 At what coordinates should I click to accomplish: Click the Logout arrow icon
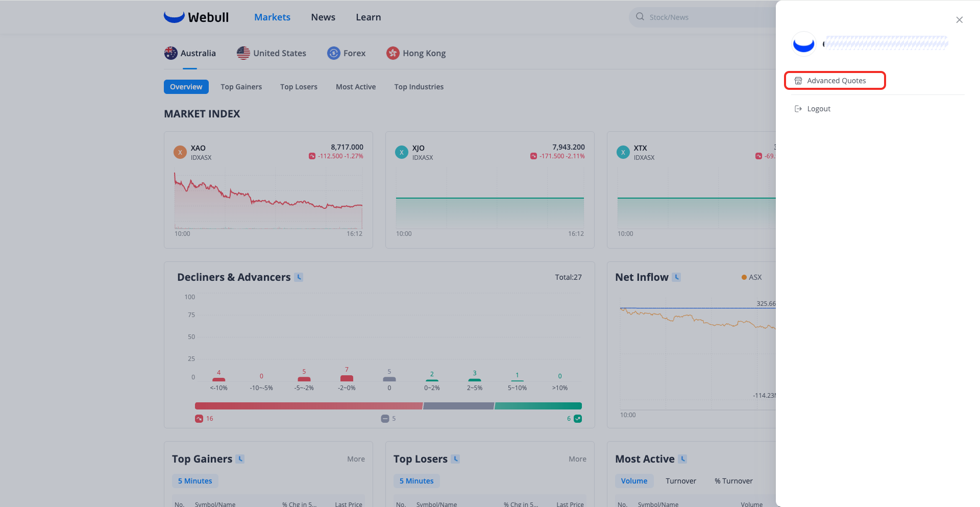click(x=798, y=109)
